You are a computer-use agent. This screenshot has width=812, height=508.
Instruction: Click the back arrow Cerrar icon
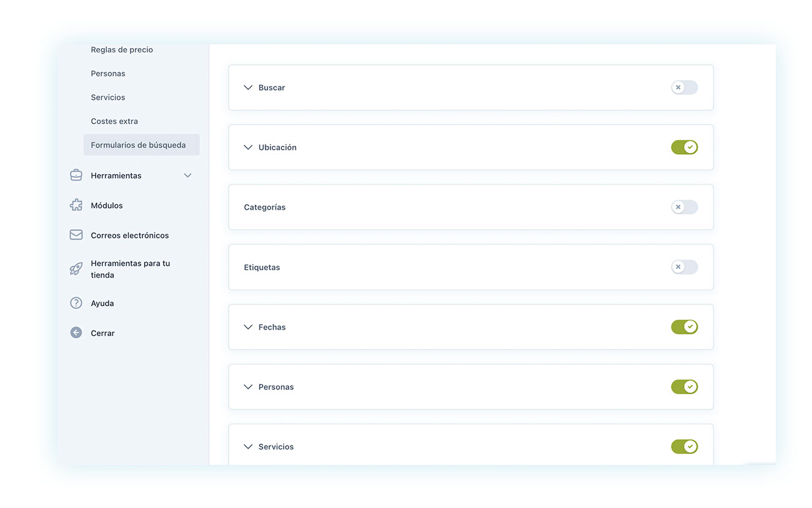(x=76, y=333)
